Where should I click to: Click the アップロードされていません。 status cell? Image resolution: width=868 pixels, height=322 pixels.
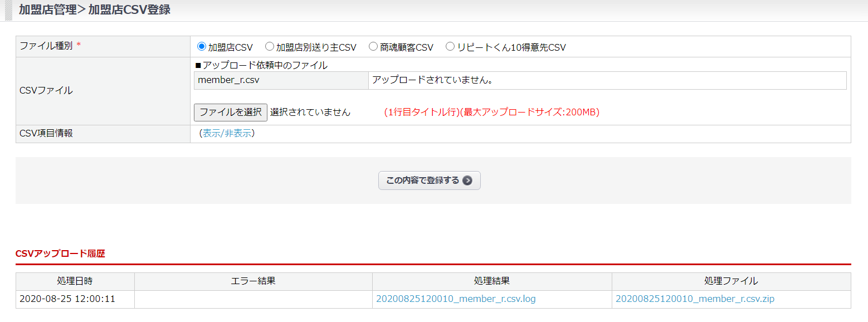coord(432,80)
